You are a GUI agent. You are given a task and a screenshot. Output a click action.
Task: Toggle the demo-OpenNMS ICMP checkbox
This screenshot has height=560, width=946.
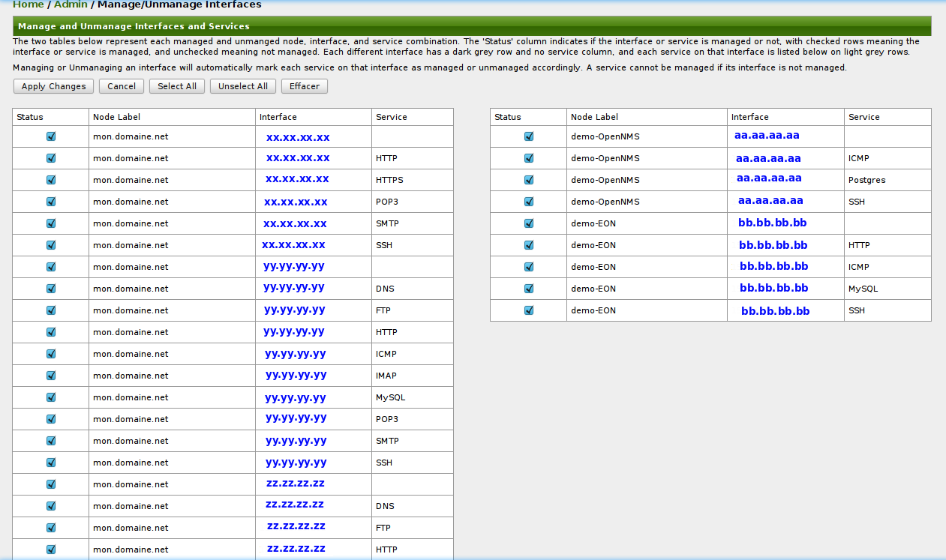[529, 158]
